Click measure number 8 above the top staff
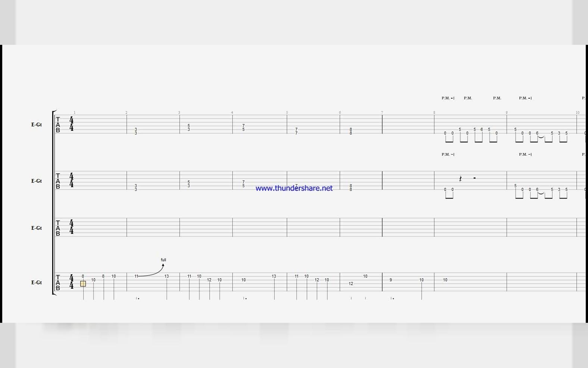Screen dimensions: 588x368 coord(434,112)
